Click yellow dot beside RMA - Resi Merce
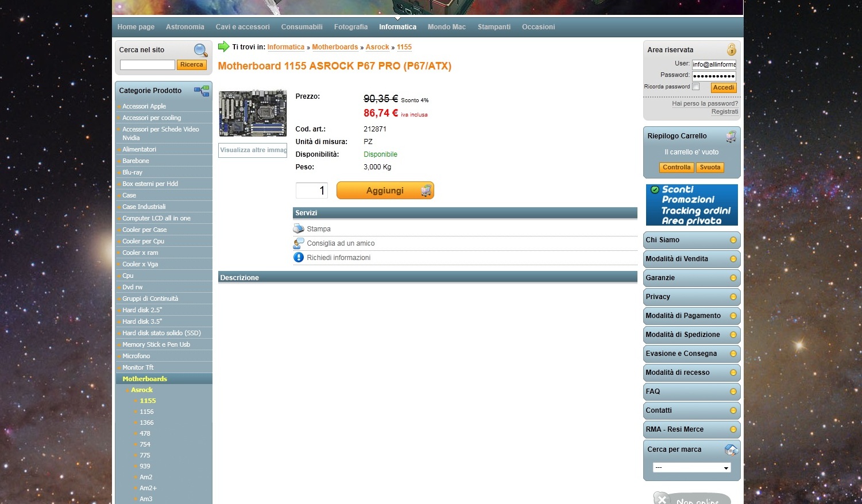 [x=733, y=429]
